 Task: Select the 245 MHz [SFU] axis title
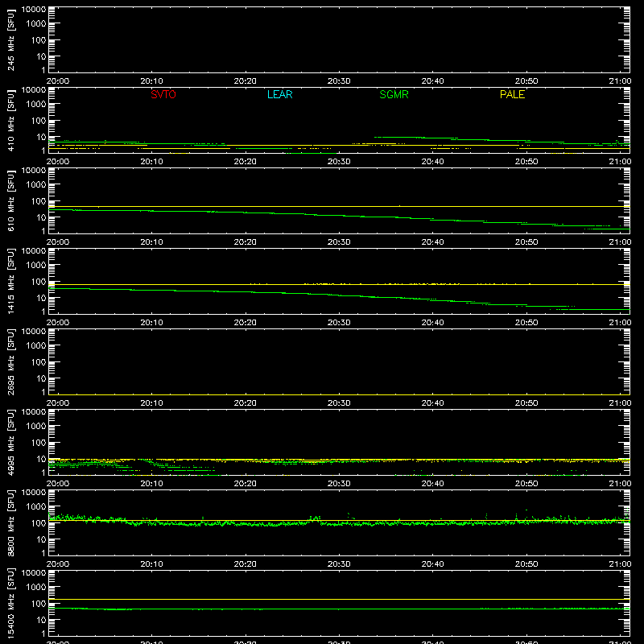10,40
